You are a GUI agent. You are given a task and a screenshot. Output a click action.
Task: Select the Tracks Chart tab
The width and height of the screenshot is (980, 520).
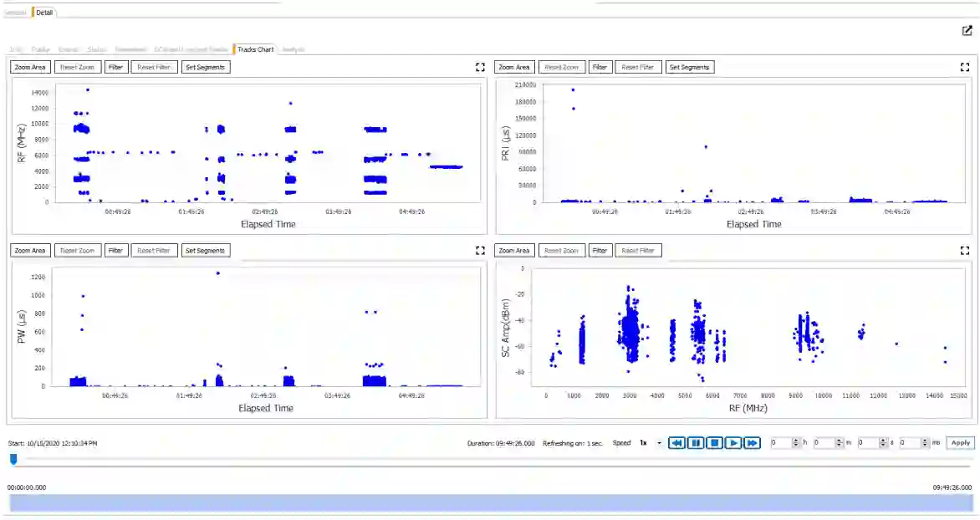pyautogui.click(x=255, y=49)
